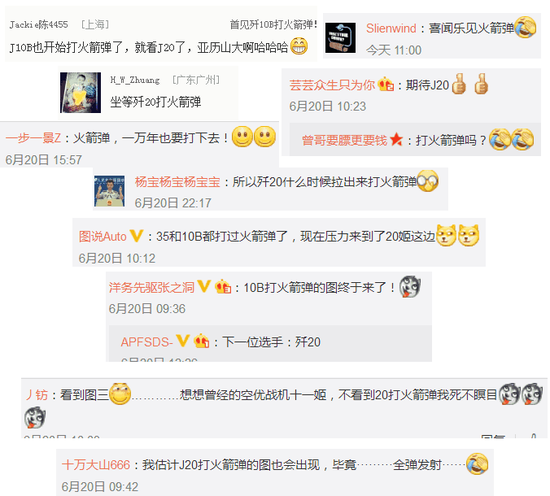The width and height of the screenshot is (550, 496).
Task: Click verified V badge beside 洋务先驱张之洞
Action: (204, 287)
